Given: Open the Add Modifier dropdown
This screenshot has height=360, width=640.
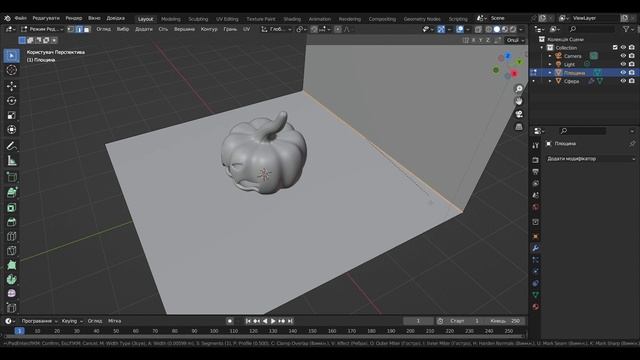Looking at the screenshot, I should (591, 159).
